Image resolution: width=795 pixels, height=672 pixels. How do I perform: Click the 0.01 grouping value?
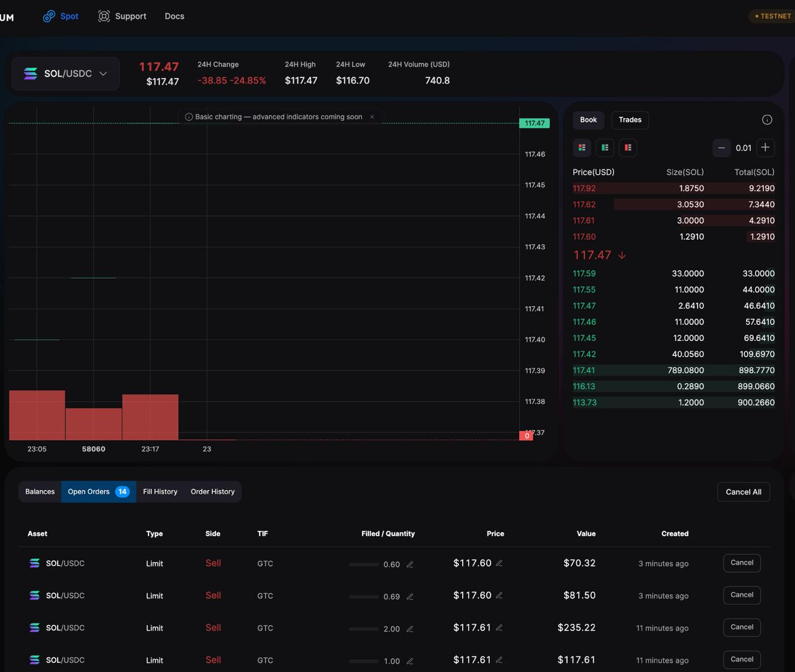pyautogui.click(x=743, y=148)
